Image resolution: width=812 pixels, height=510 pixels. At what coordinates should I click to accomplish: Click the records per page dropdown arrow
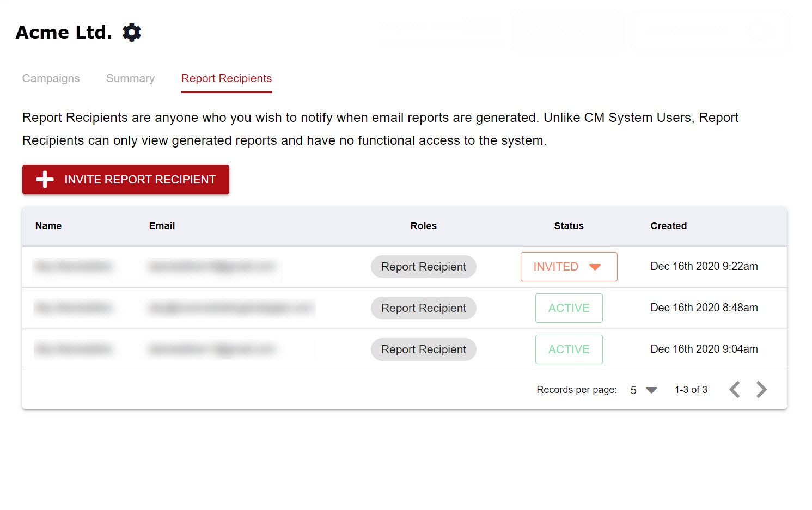(651, 390)
